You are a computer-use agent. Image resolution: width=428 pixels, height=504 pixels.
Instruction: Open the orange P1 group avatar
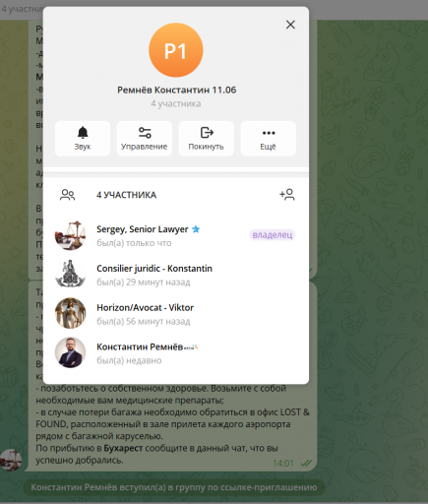[176, 50]
